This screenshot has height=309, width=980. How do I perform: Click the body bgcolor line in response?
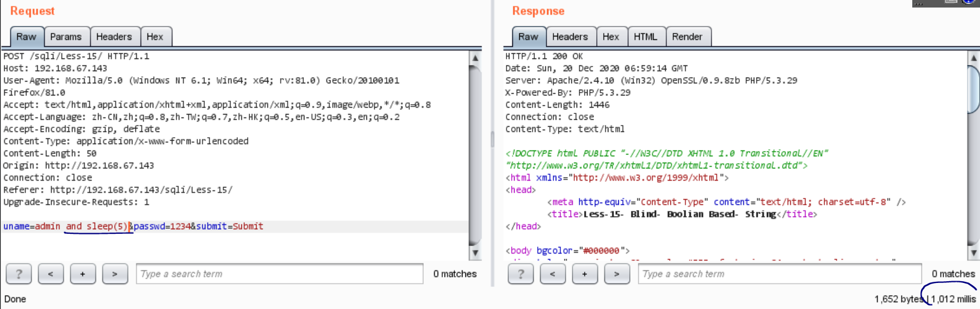(567, 251)
